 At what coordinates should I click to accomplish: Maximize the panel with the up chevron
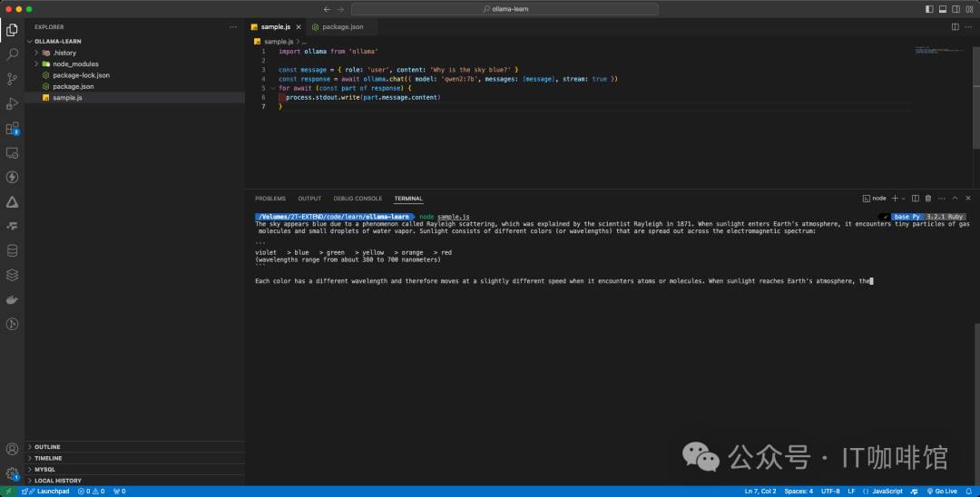tap(955, 199)
